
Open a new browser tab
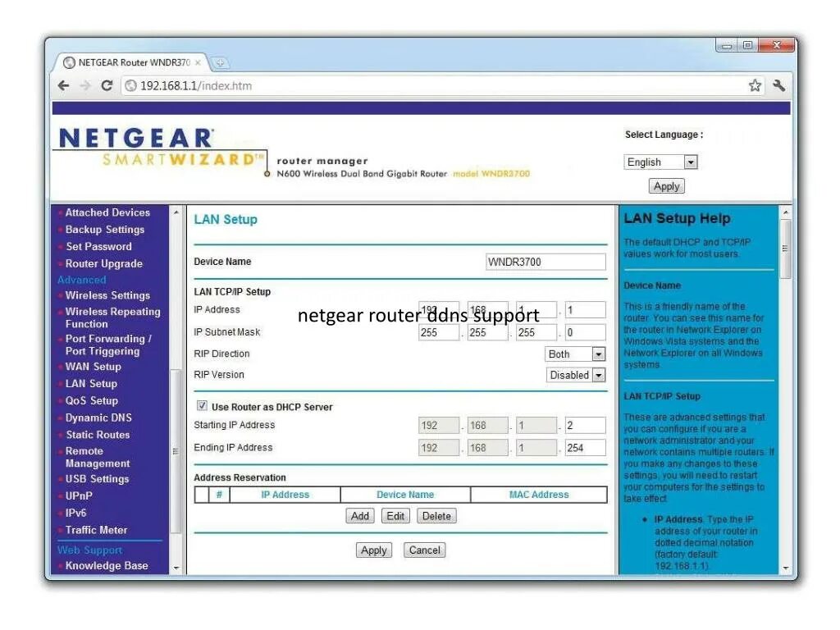220,63
